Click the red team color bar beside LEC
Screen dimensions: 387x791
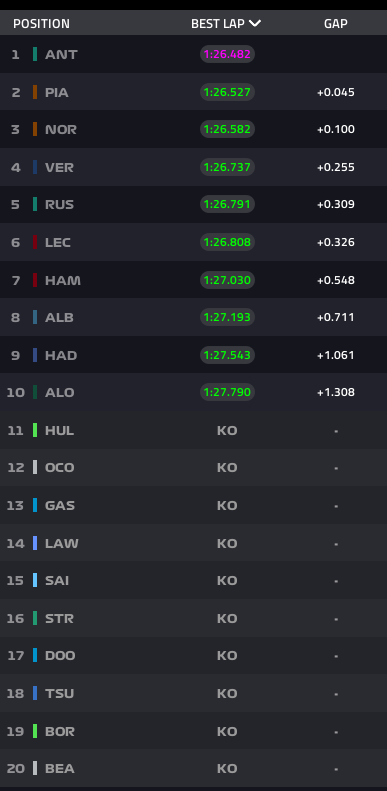point(35,242)
